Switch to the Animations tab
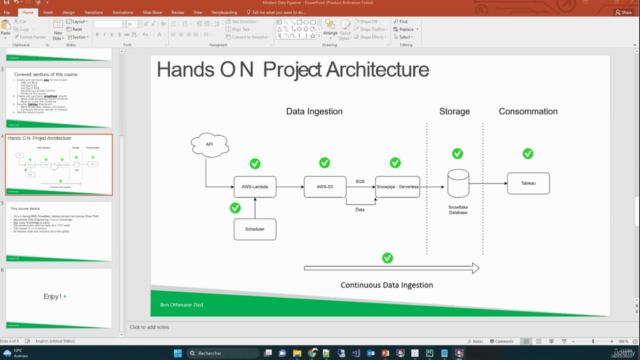 [x=123, y=13]
